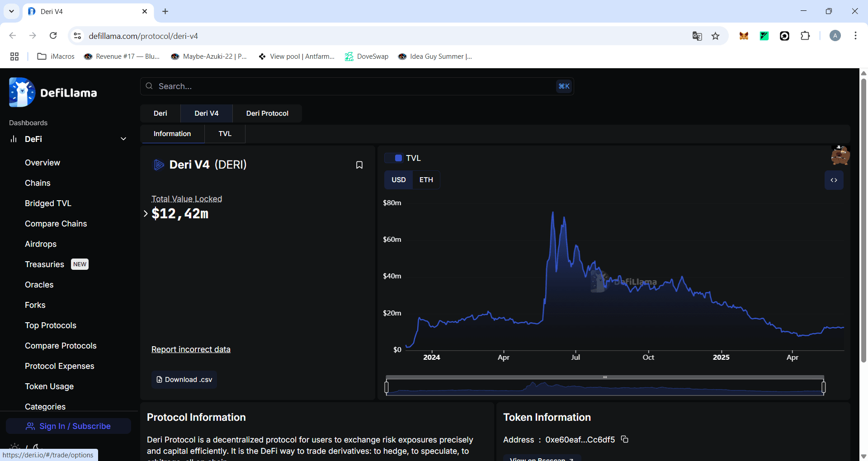The height and width of the screenshot is (461, 868).
Task: Go forward to next page
Action: tap(33, 36)
